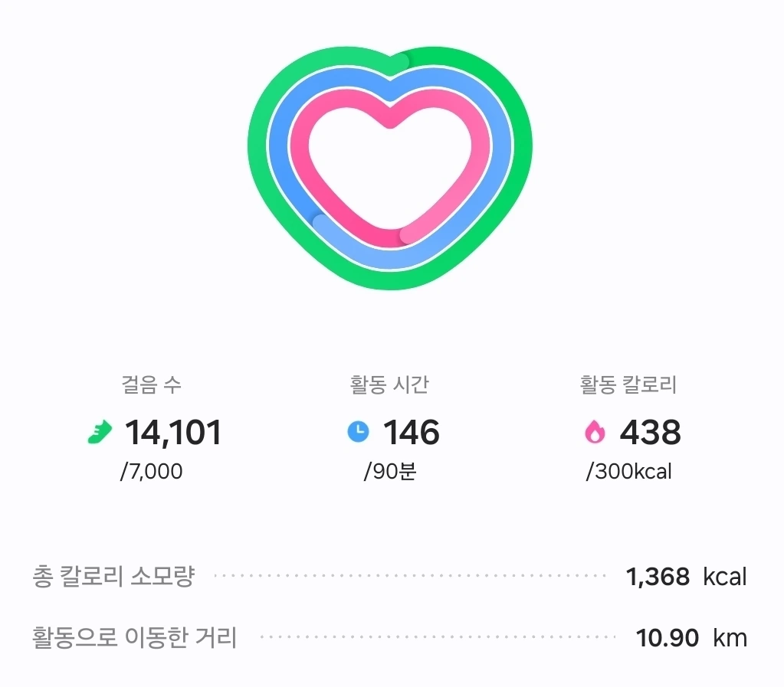Select the 총 칼로리 소모량 row label
784x687 pixels.
pyautogui.click(x=113, y=576)
